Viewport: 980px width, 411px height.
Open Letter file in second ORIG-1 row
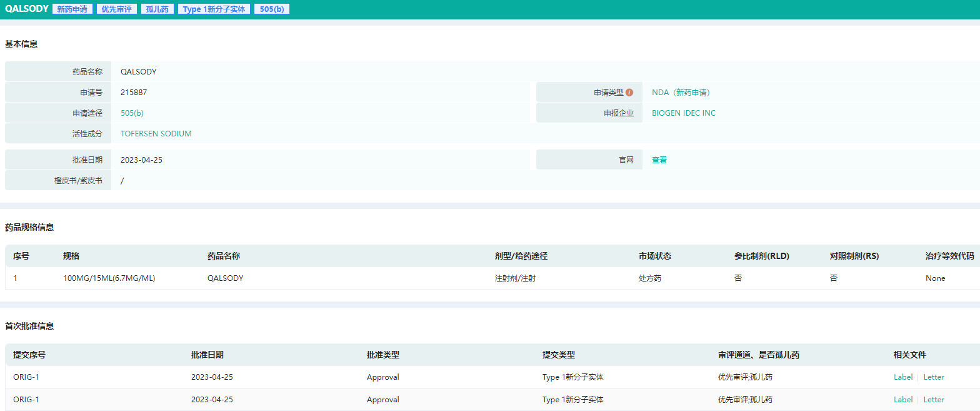(934, 400)
